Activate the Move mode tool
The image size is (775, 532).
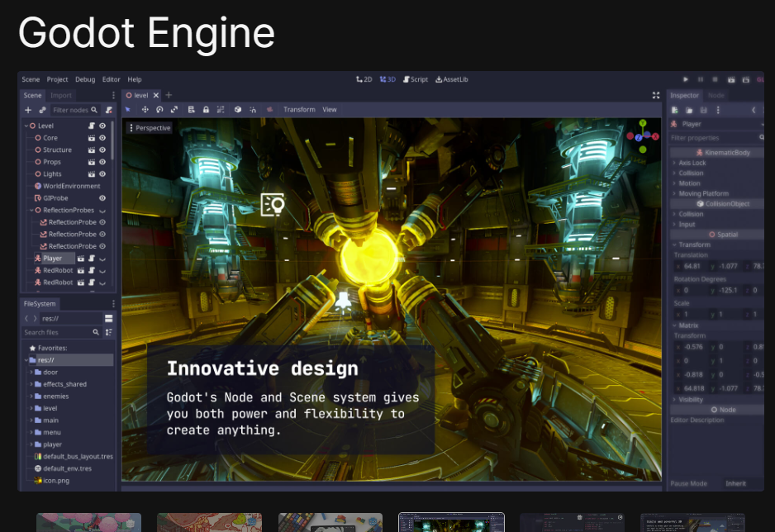[145, 110]
